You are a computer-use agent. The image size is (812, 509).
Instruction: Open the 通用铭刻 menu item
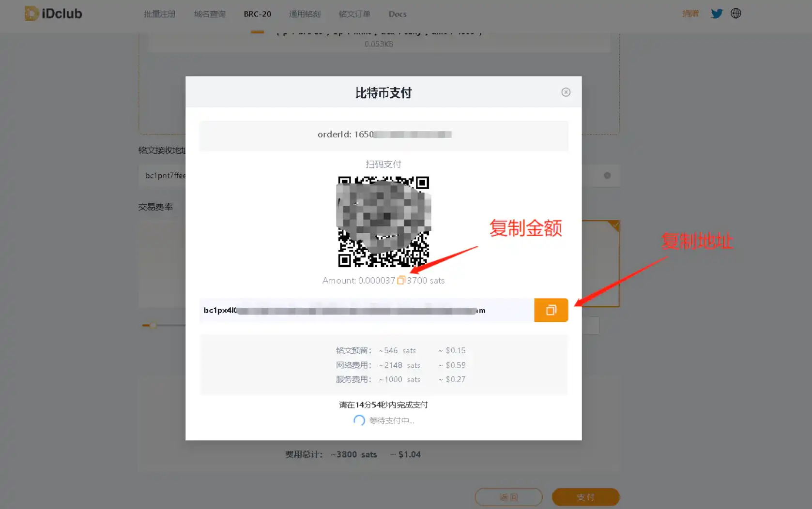(x=305, y=14)
